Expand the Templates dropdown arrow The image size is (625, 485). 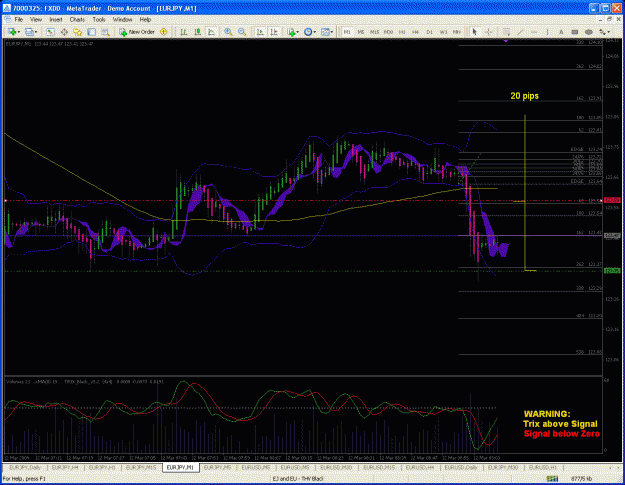[x=332, y=32]
